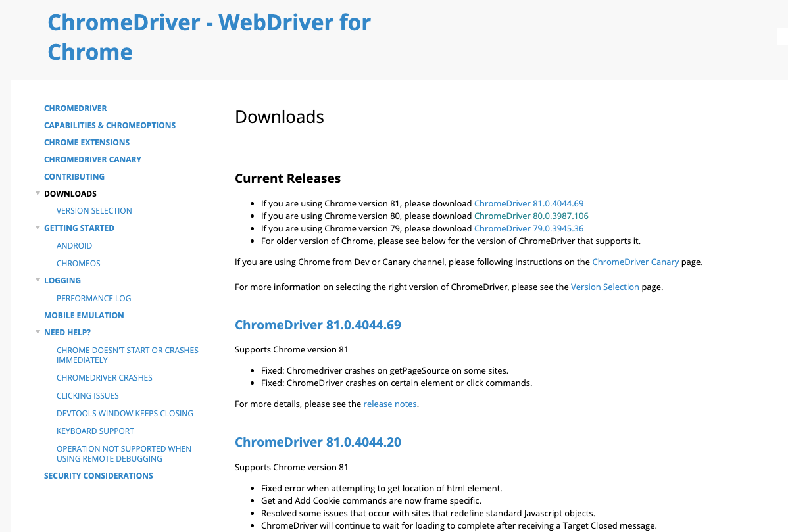Screen dimensions: 788x532
Task: Open the Clicking Issues page
Action: click(87, 396)
